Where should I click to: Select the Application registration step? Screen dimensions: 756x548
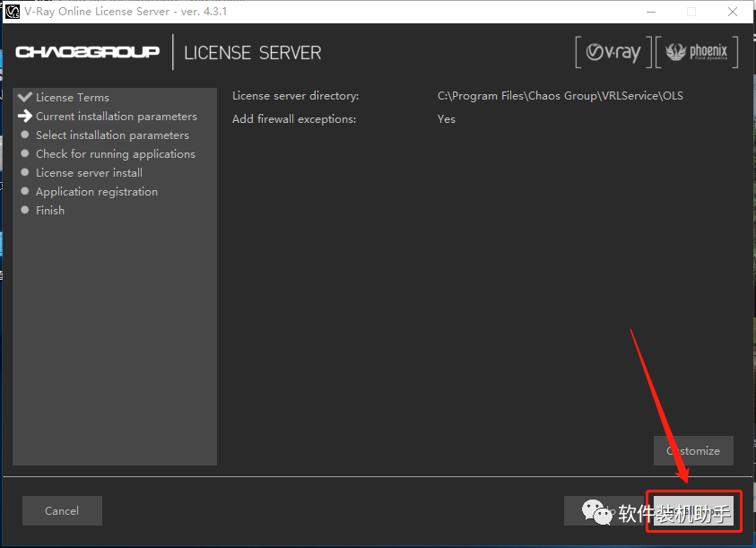pos(97,192)
